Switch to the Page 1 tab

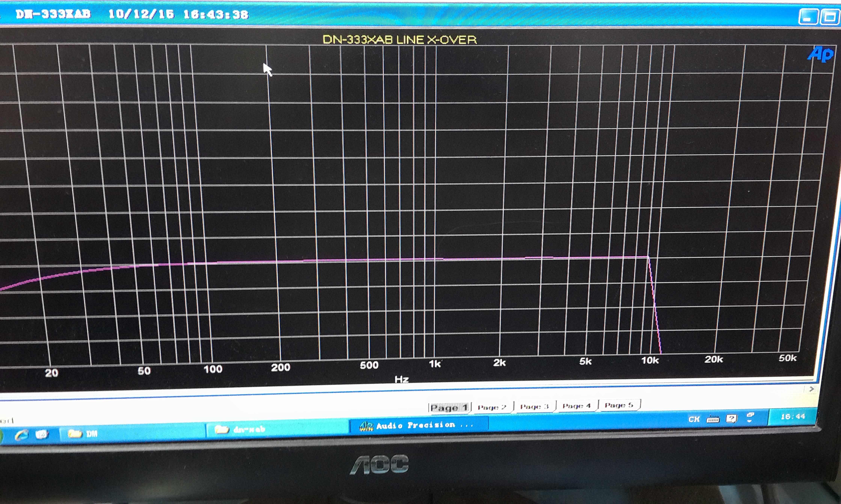coord(449,408)
